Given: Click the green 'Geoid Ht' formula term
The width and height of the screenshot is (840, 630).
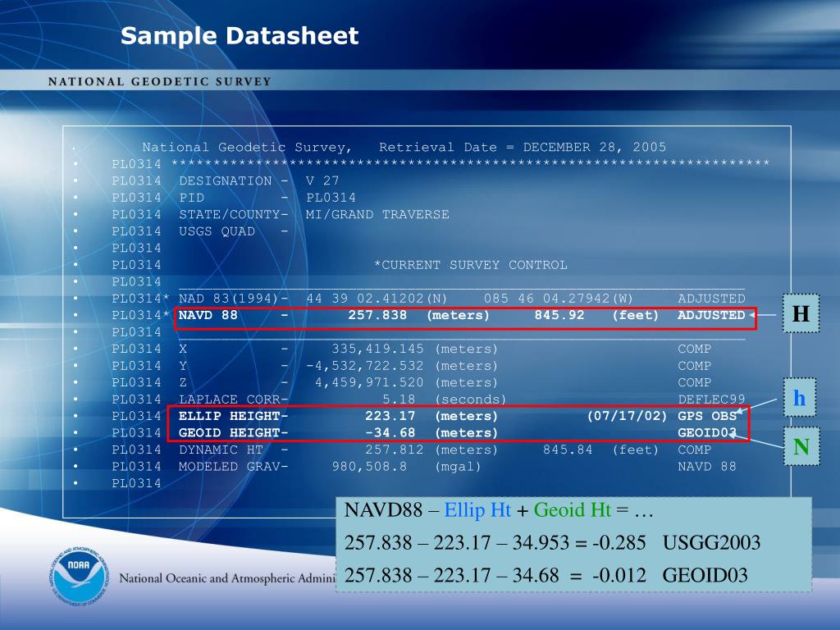Looking at the screenshot, I should point(572,510).
